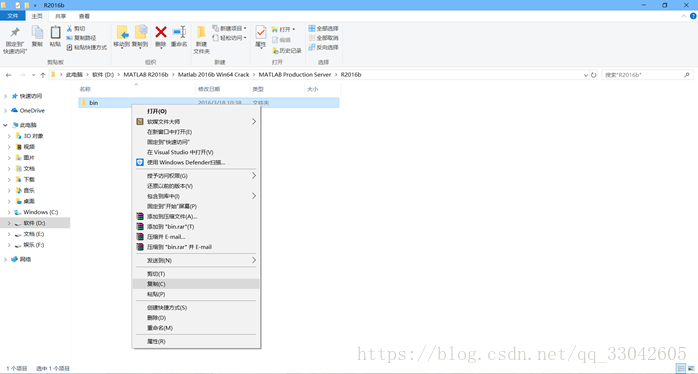
Task: Choose Open (打开) in the context menu
Action: tap(196, 111)
